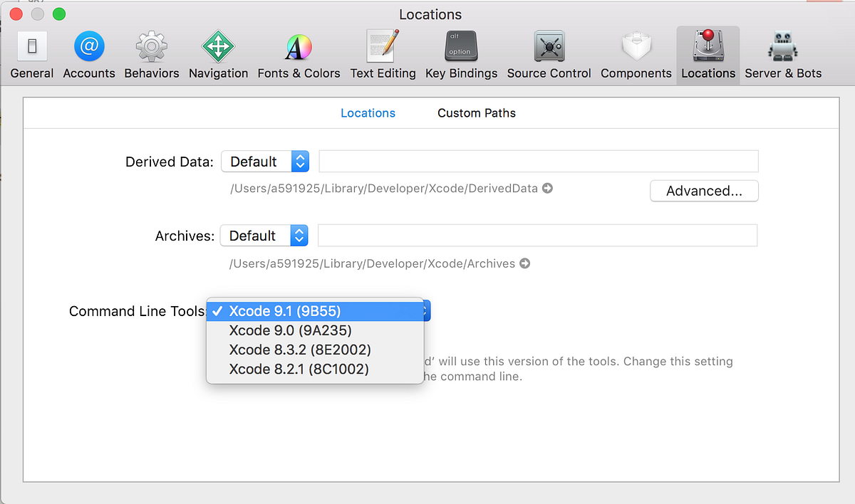
Task: Click the Archives custom path field
Action: [539, 235]
